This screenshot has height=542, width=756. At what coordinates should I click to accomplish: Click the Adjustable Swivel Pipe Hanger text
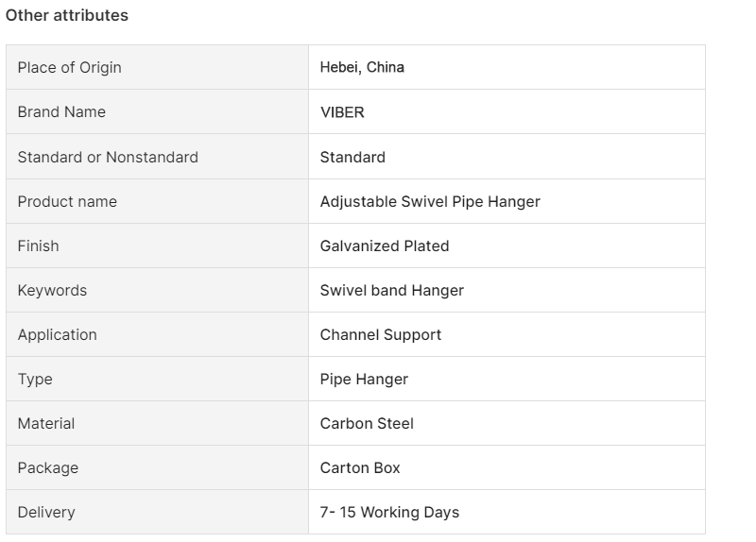tap(430, 201)
